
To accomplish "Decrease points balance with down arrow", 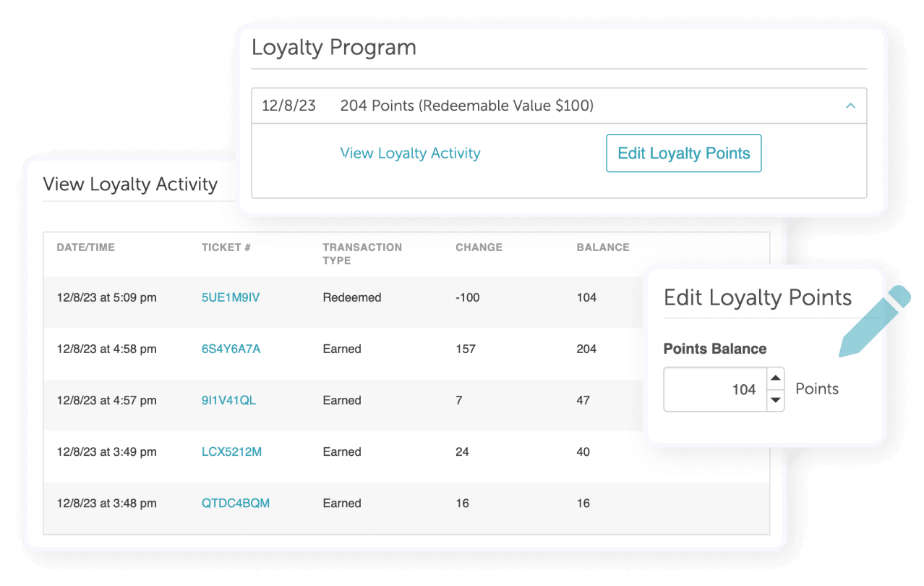I will point(775,400).
